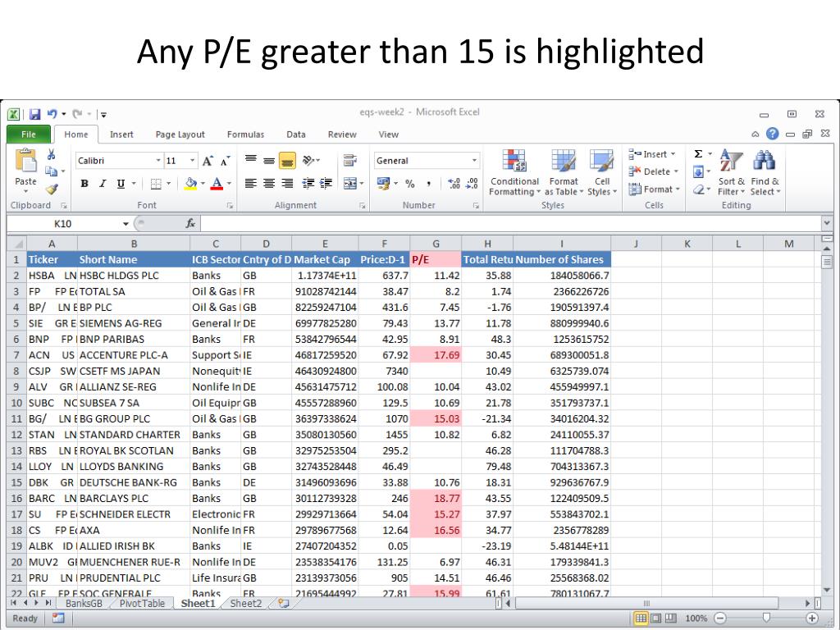Adjust the zoom slider handle
Image resolution: width=840 pixels, height=630 pixels.
(x=767, y=618)
